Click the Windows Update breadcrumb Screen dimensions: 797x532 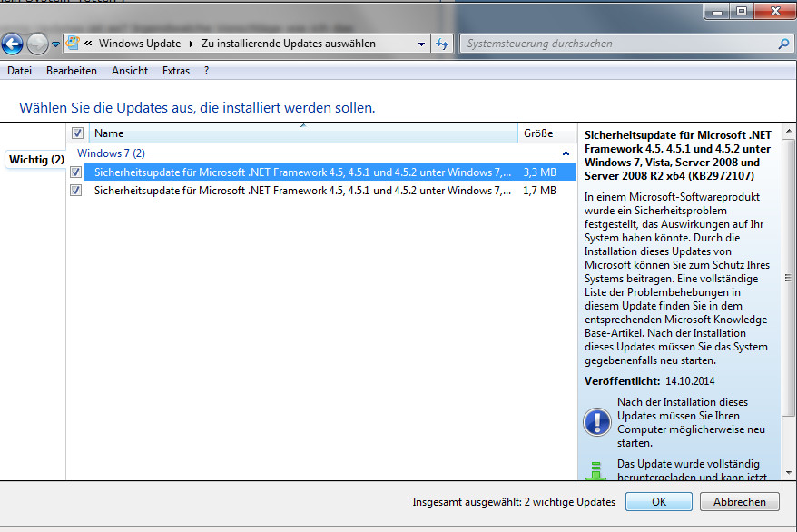(x=140, y=44)
